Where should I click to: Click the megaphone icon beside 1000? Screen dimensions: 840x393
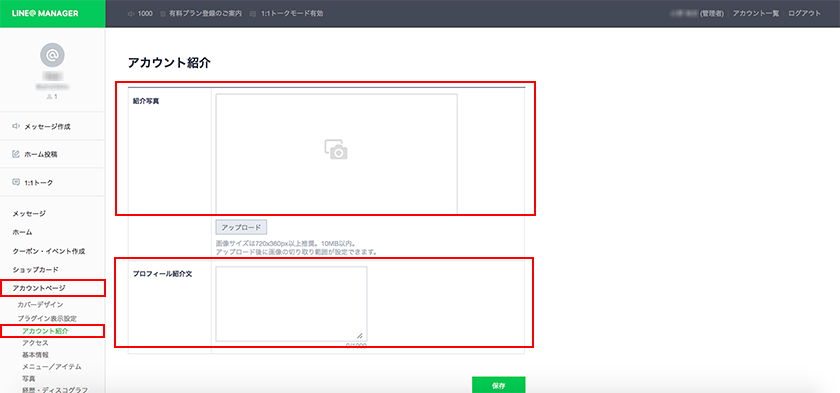[x=131, y=14]
